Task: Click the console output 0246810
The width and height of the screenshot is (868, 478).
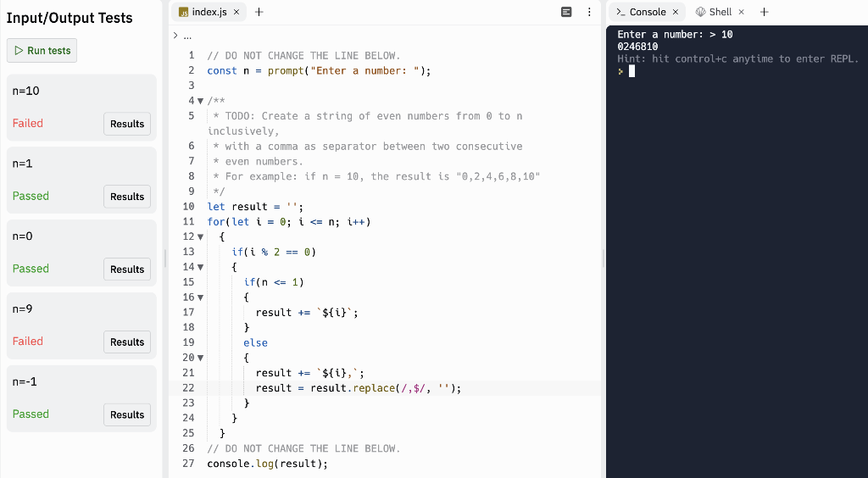Action: tap(637, 47)
